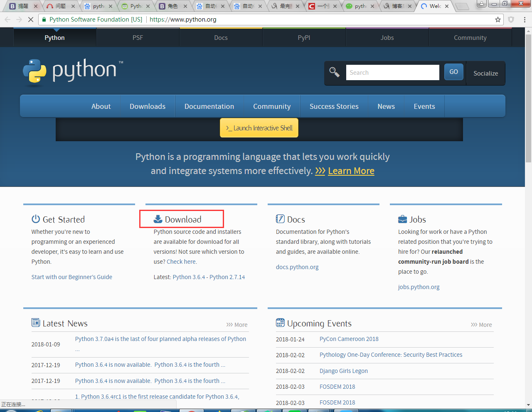Click the Get Started heading
This screenshot has width=532, height=412.
(x=64, y=219)
